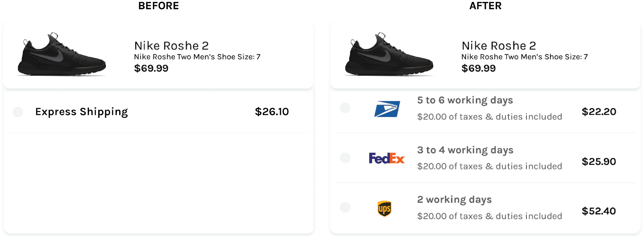Click the UPS shield logo
Viewport: 644px width, 238px height.
pos(384,209)
